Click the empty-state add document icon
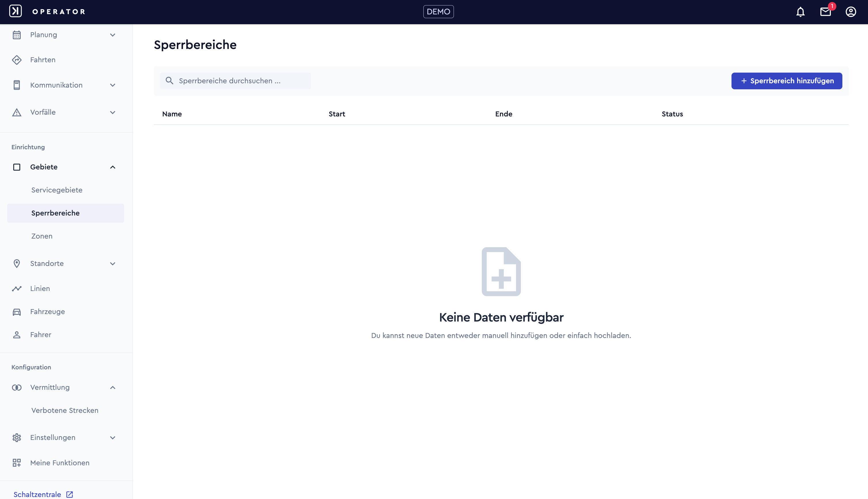This screenshot has height=499, width=868. [501, 271]
